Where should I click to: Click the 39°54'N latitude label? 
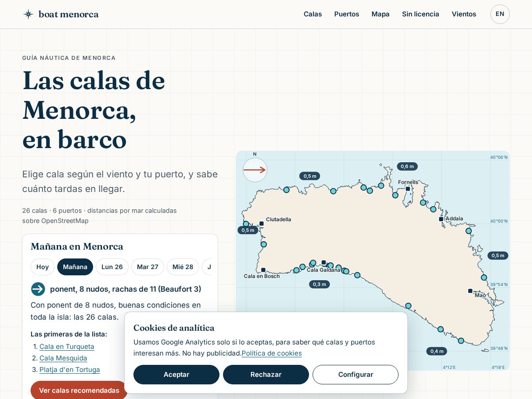tap(499, 285)
